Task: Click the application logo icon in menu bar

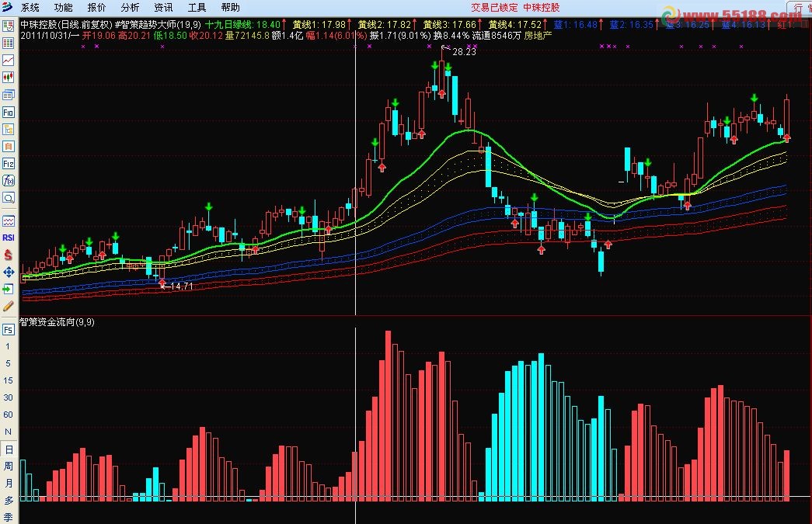Action: (x=8, y=7)
